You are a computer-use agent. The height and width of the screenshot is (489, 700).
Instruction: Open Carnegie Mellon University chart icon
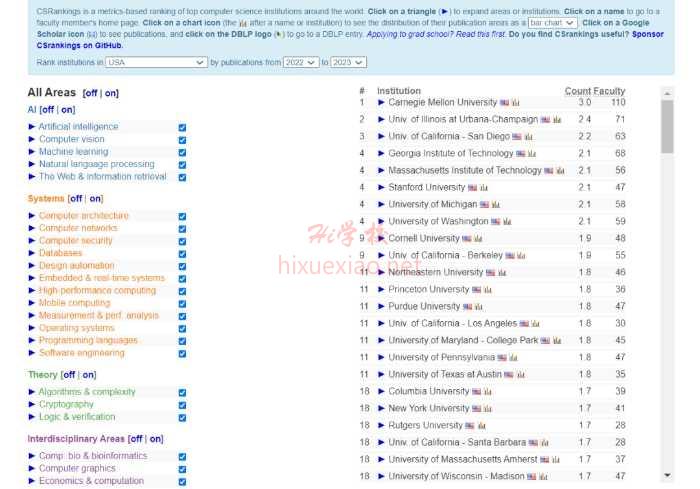516,103
